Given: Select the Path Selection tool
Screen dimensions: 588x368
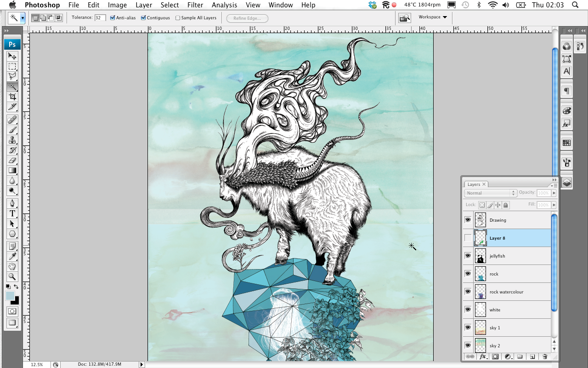Looking at the screenshot, I should point(12,224).
